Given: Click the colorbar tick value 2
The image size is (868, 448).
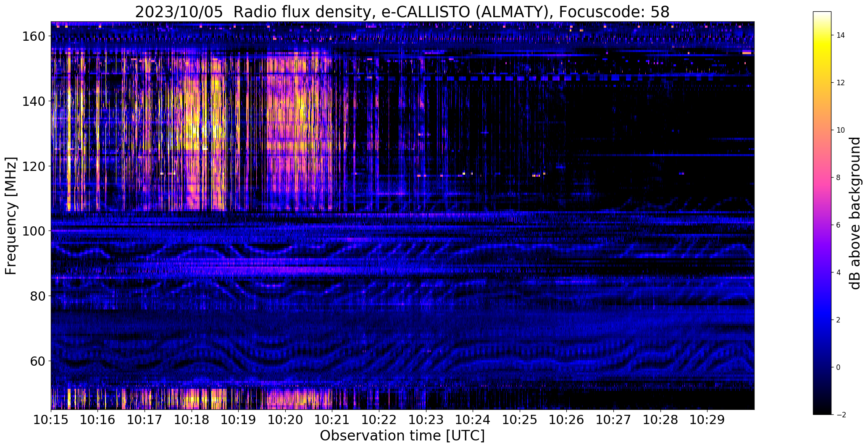Looking at the screenshot, I should [x=838, y=320].
